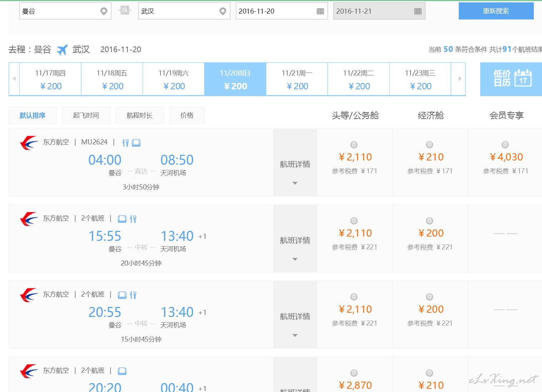Sort flights by 价格
Viewport: 542px width, 392px height.
(187, 115)
